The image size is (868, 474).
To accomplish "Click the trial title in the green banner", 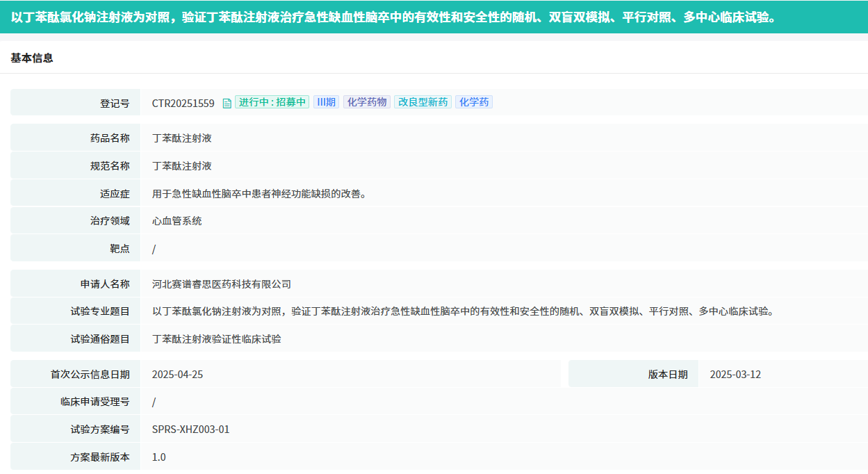I will pyautogui.click(x=393, y=17).
